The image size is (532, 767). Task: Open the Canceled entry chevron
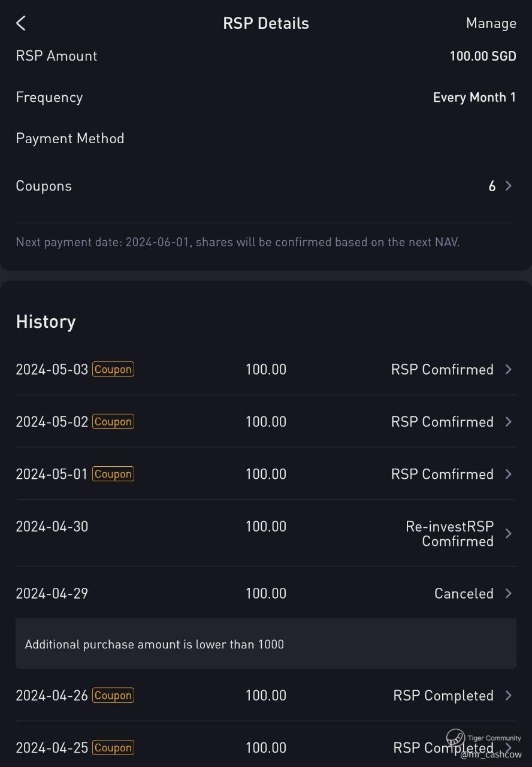tap(508, 593)
